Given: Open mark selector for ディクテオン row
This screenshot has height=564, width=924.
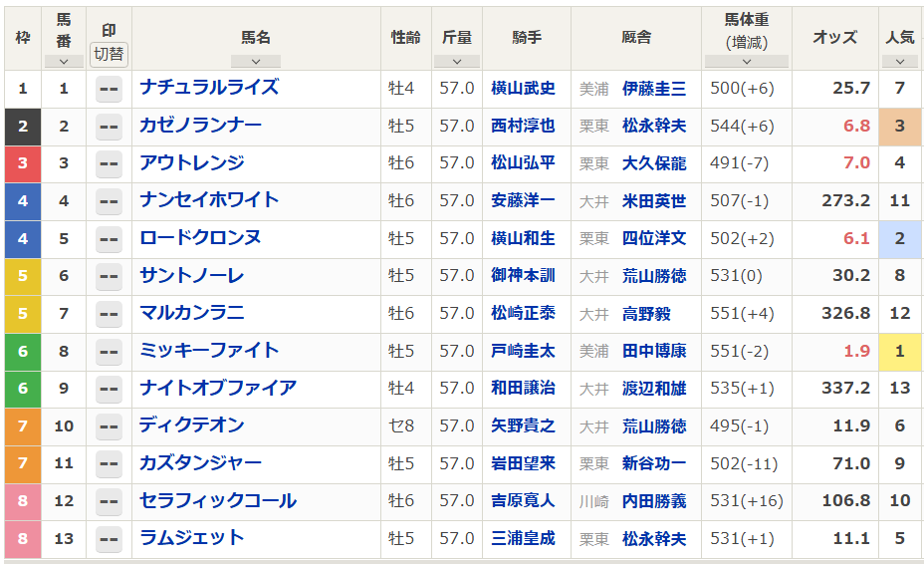Looking at the screenshot, I should tap(109, 427).
